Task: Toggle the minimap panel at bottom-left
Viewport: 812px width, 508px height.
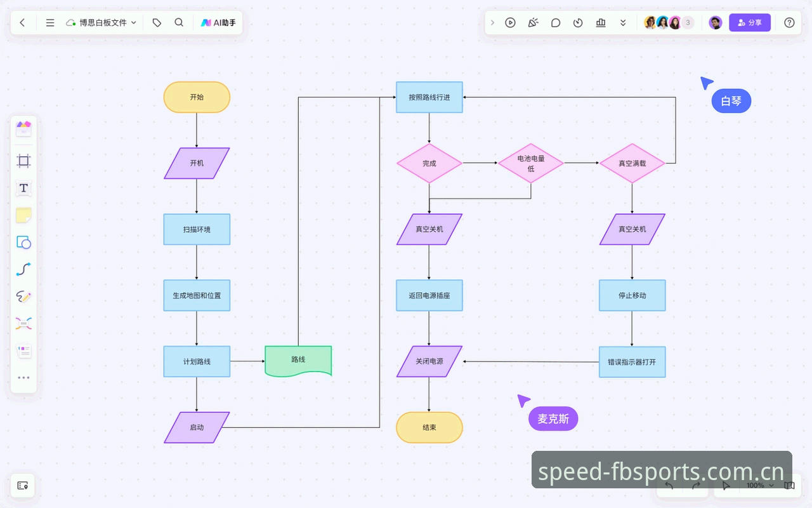Action: point(23,486)
